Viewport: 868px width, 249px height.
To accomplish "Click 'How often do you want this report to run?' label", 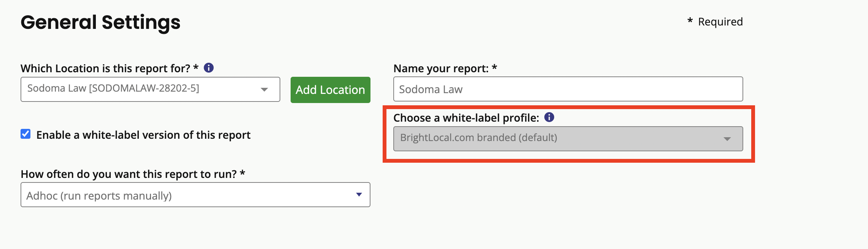I will (x=129, y=174).
